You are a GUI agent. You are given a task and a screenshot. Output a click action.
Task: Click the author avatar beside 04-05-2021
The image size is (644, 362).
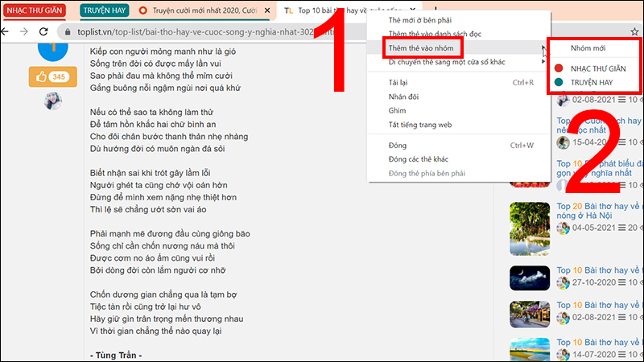(563, 228)
